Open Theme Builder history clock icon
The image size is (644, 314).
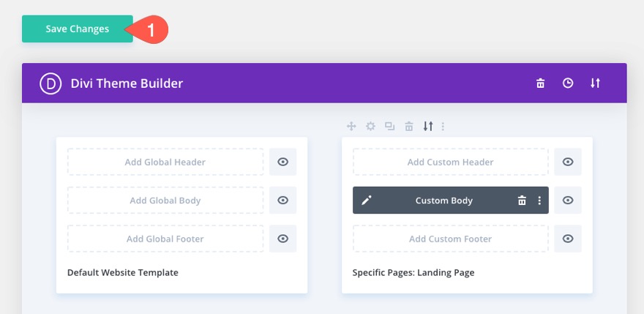click(x=568, y=83)
